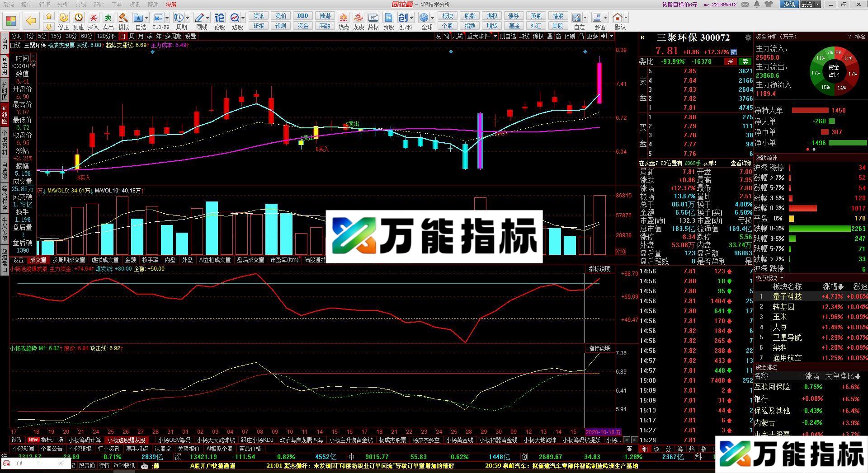This screenshot has height=473, width=868.
Task: Click the notification bell icon
Action: (x=757, y=5)
